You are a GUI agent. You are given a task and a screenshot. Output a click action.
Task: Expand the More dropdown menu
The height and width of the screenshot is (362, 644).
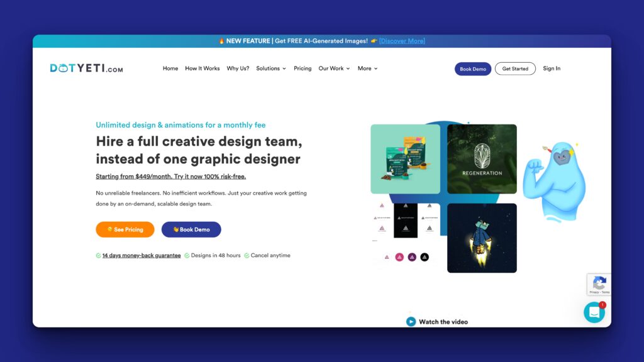(367, 69)
